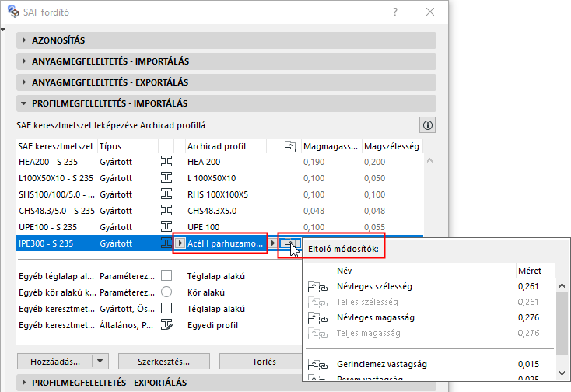
Task: Click the custom profile icon in the Általános row
Action: (166, 324)
